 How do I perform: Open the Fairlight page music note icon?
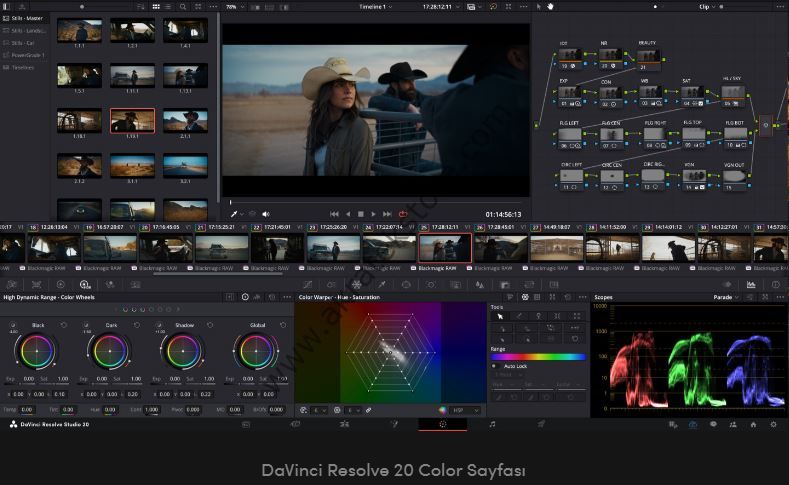[x=492, y=424]
